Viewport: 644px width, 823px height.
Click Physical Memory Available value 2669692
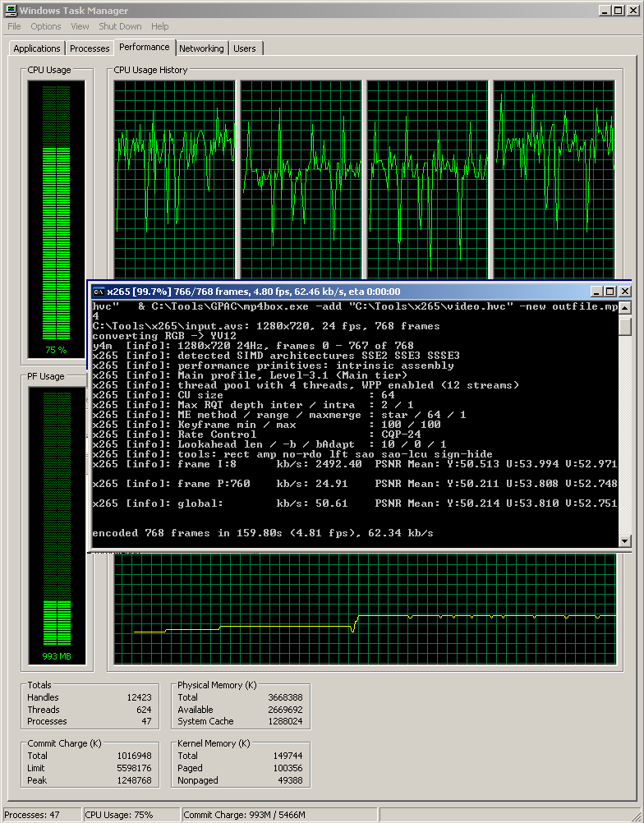coord(285,710)
